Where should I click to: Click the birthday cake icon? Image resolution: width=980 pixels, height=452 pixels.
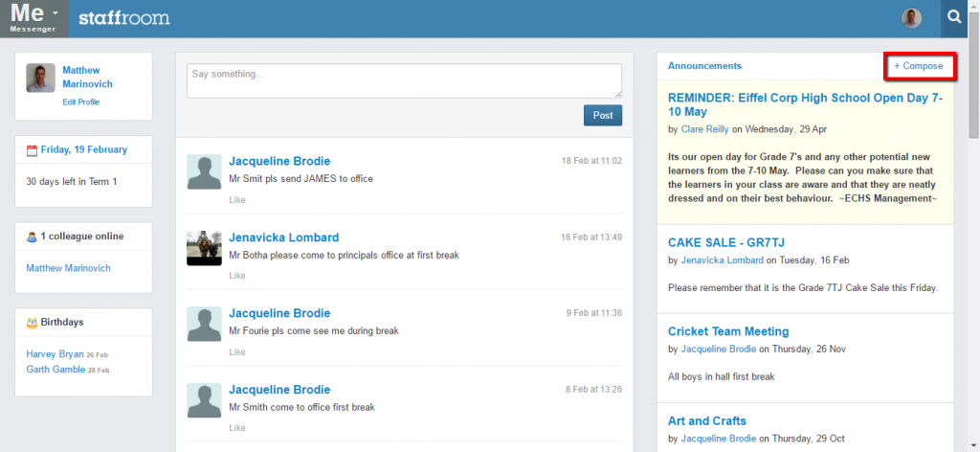32,323
